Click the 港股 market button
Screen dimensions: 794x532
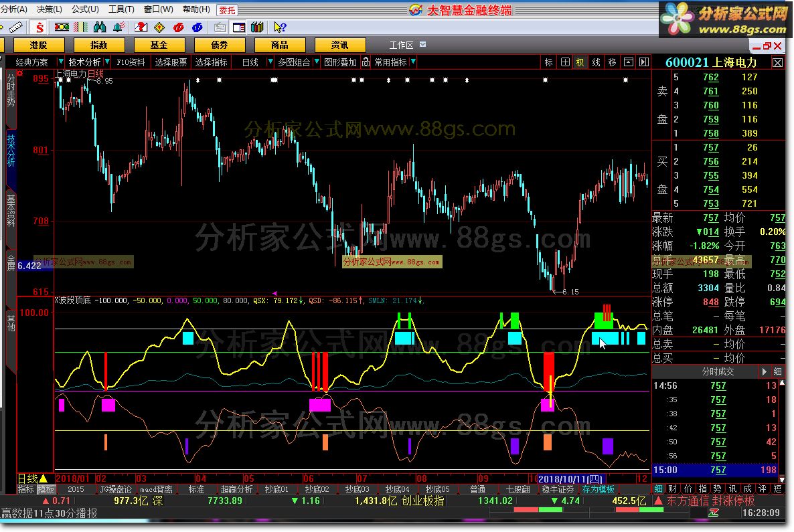38,45
